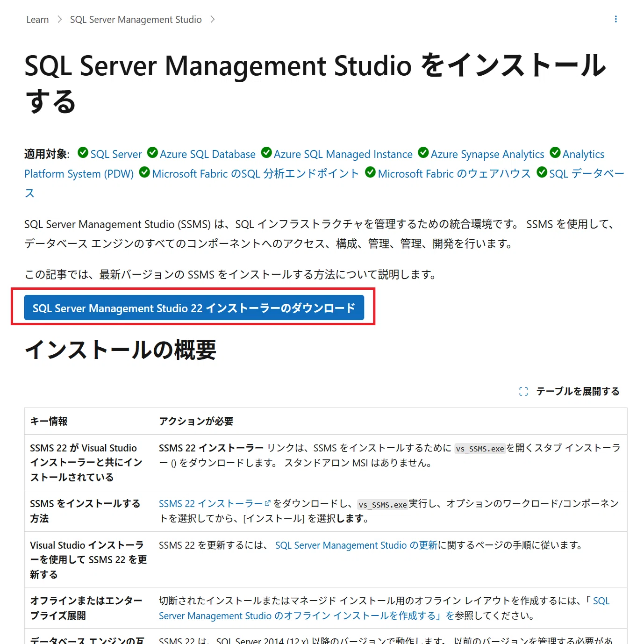Click the アクションが必要 column header
This screenshot has width=644, height=644.
196,421
